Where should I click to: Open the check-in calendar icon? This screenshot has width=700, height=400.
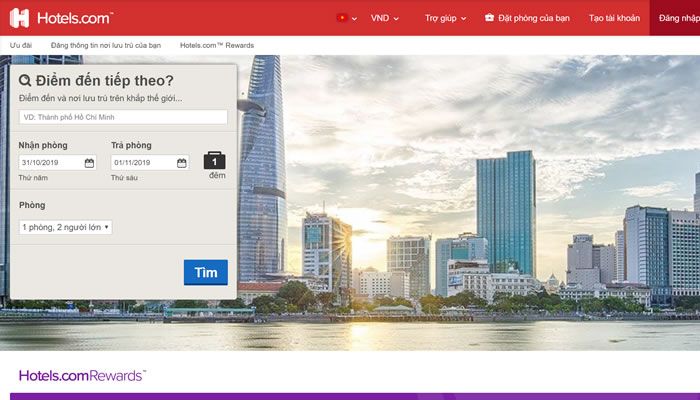tap(89, 163)
